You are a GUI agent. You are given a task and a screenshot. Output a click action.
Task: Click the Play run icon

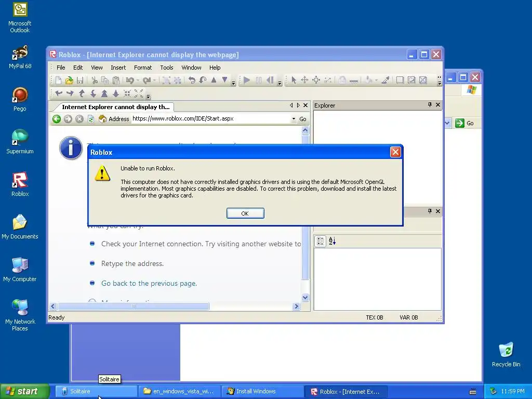click(x=247, y=80)
